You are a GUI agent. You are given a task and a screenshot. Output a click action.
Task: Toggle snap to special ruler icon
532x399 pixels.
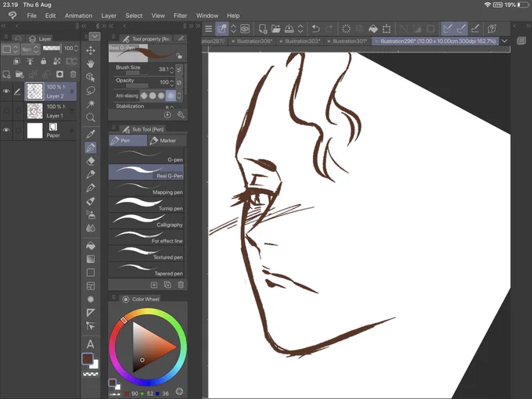(x=462, y=29)
